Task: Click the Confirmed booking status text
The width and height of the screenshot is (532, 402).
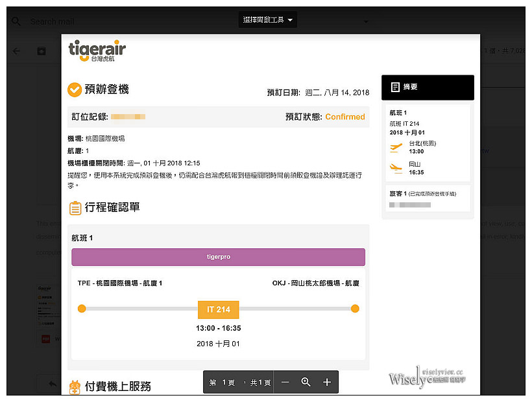Action: (345, 117)
